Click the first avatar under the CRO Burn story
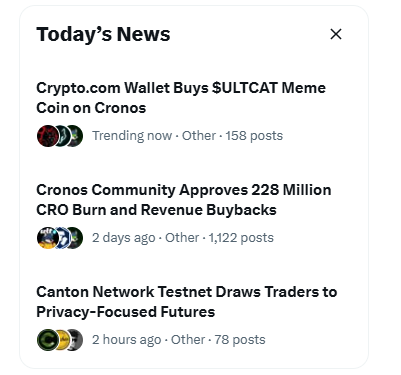Viewport: 401px width, 375px height. click(48, 238)
